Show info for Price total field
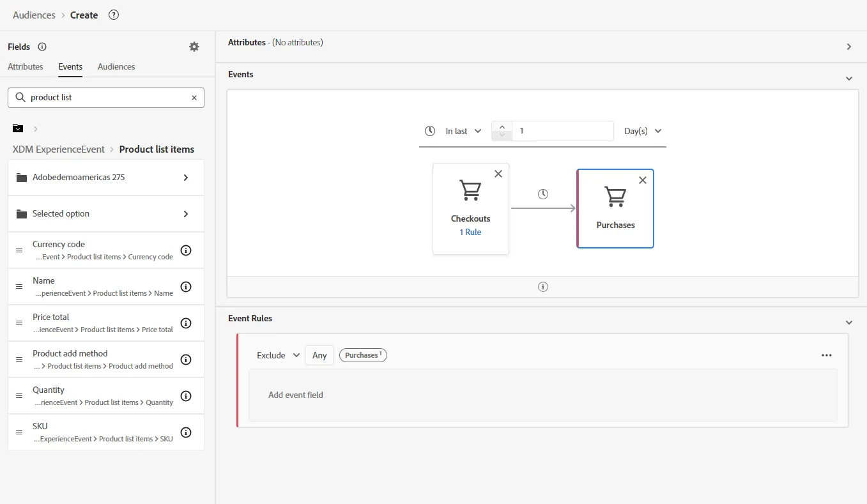The image size is (867, 504). click(x=186, y=323)
